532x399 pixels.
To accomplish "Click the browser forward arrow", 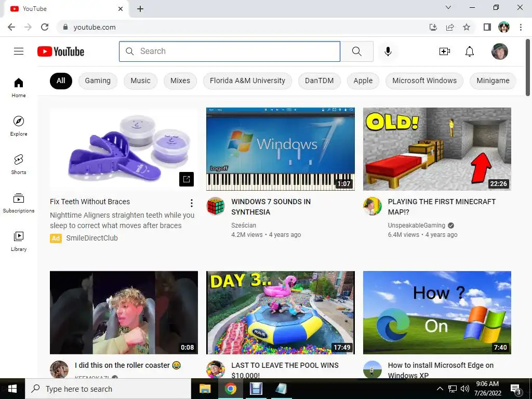I will 28,27.
